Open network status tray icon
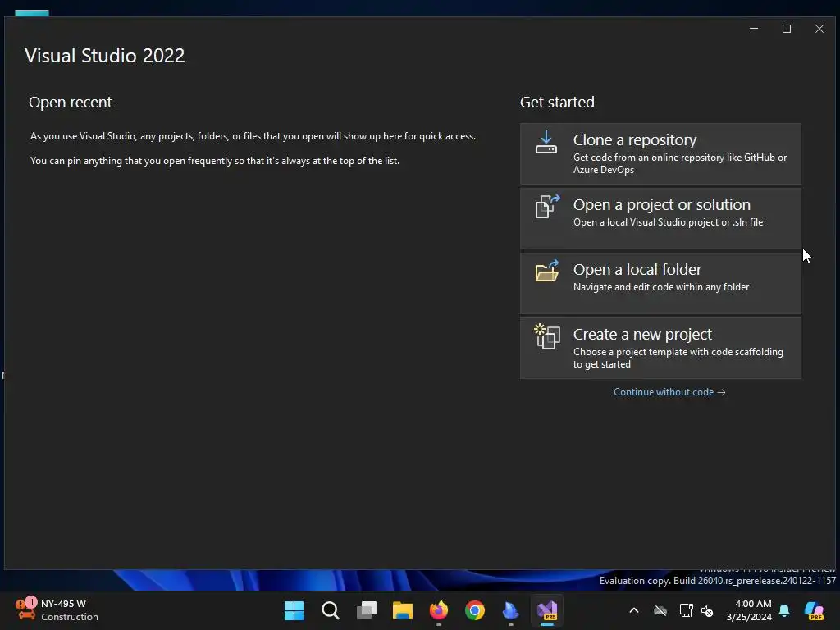Viewport: 840px width, 630px height. pos(686,610)
